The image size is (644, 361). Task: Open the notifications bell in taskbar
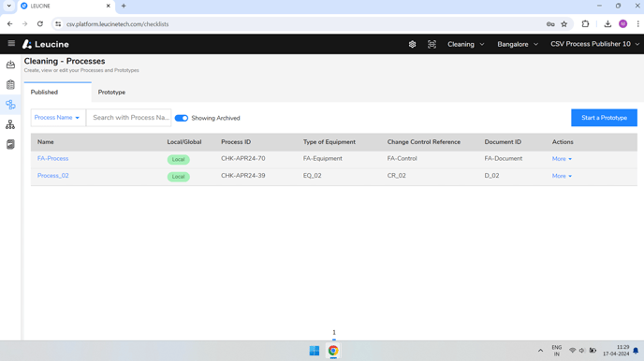[636, 351]
